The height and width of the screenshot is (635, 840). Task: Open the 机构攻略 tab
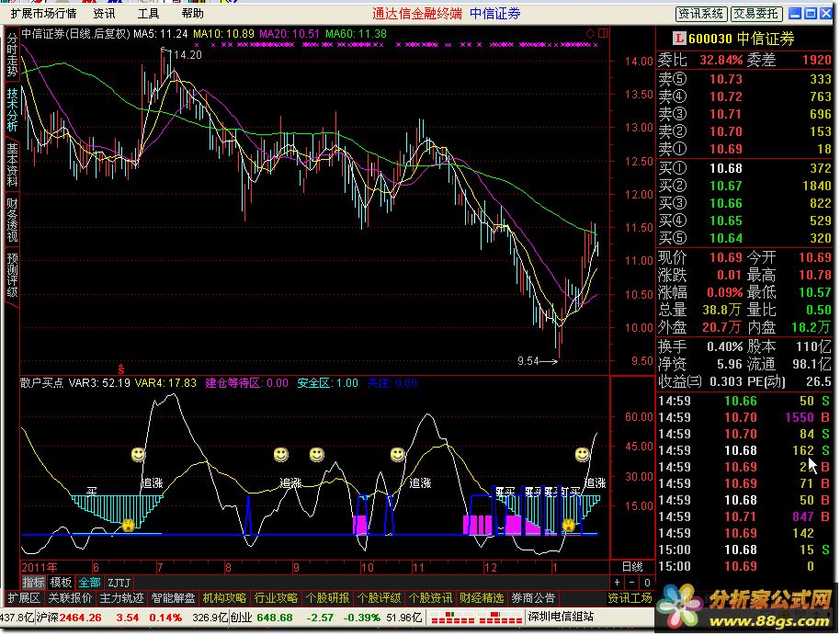pyautogui.click(x=224, y=597)
